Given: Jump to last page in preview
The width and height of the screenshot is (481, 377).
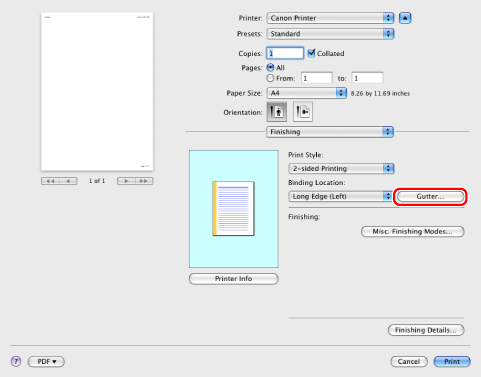Looking at the screenshot, I should pyautogui.click(x=144, y=181).
